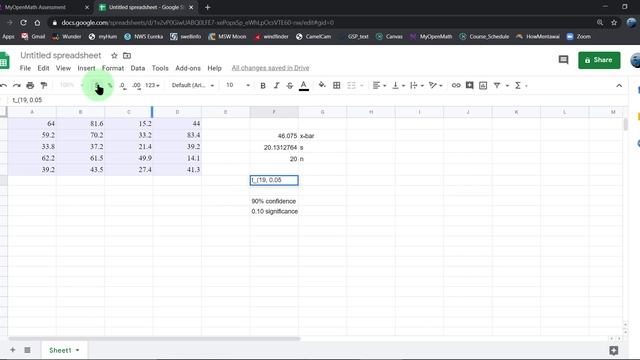
Task: Click the green Share button
Action: point(599,60)
